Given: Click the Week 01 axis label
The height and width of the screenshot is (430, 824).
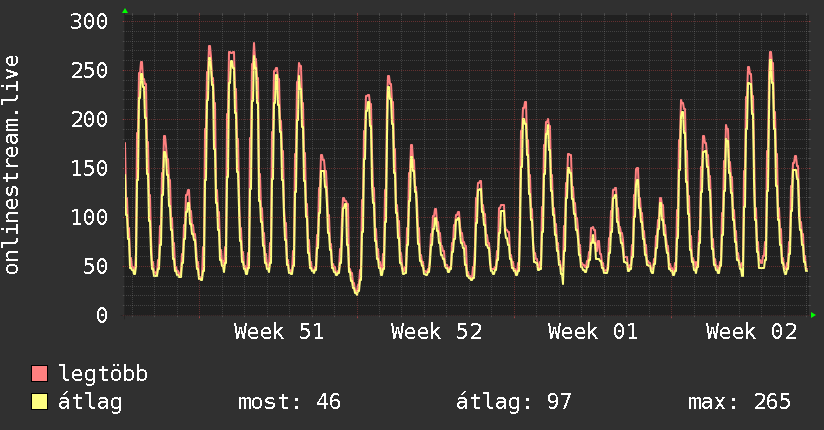Looking at the screenshot, I should (x=593, y=332).
